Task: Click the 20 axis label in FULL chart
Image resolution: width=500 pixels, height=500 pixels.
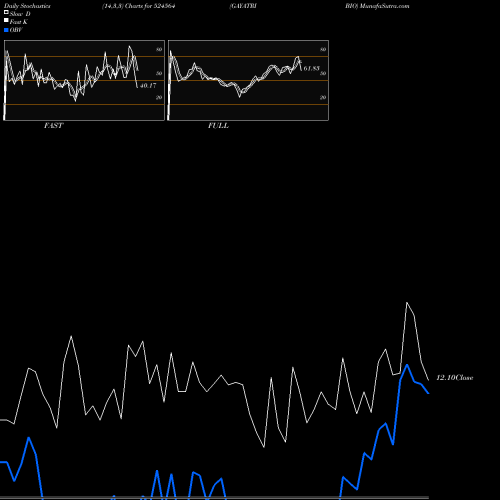Action: [x=323, y=97]
